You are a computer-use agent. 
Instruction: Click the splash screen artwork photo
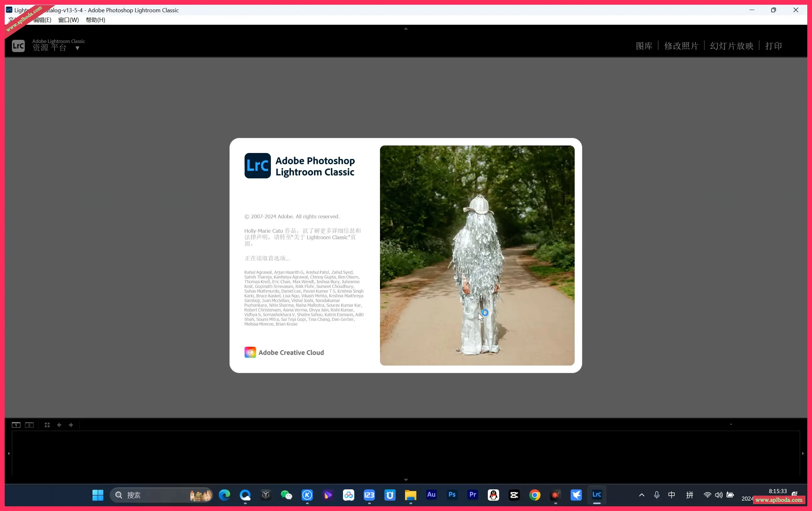point(477,255)
